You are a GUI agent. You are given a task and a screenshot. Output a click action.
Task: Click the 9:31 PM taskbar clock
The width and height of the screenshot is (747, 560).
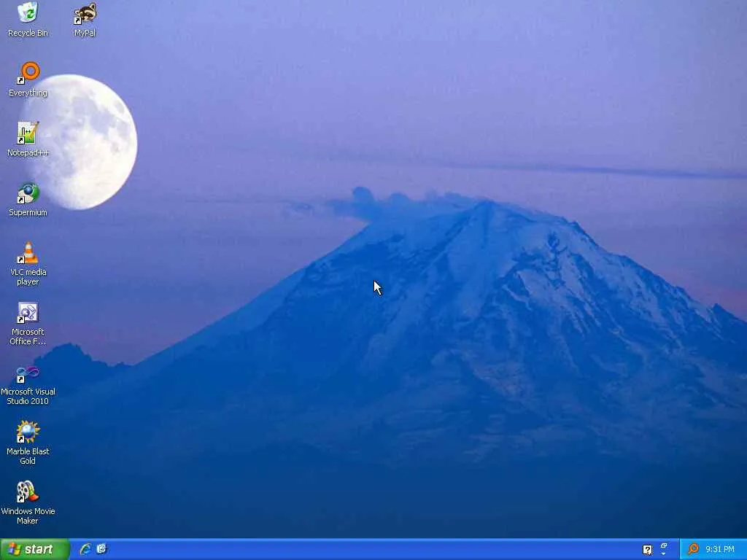(x=720, y=549)
